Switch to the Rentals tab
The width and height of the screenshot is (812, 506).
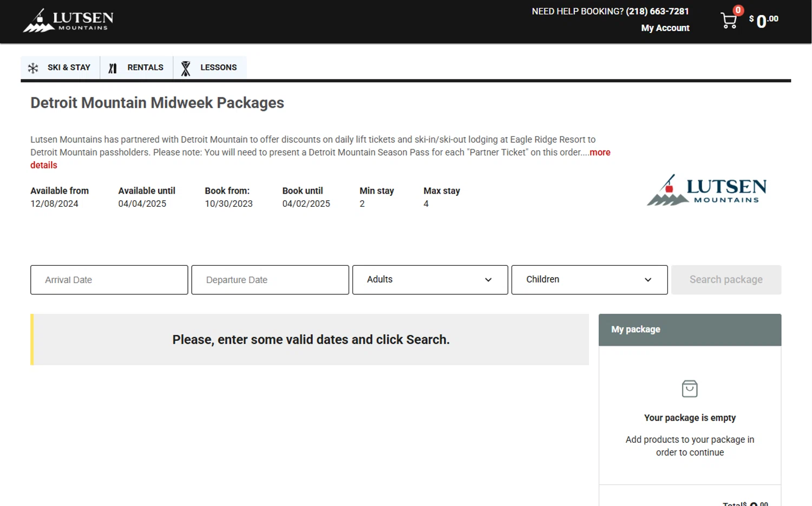(x=136, y=68)
